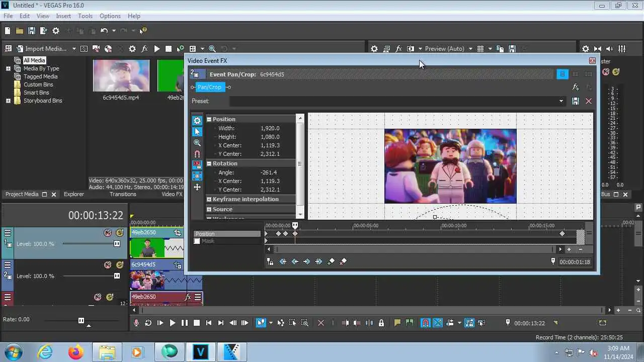This screenshot has height=362, width=644.
Task: Open the Tools menu
Action: point(85,16)
